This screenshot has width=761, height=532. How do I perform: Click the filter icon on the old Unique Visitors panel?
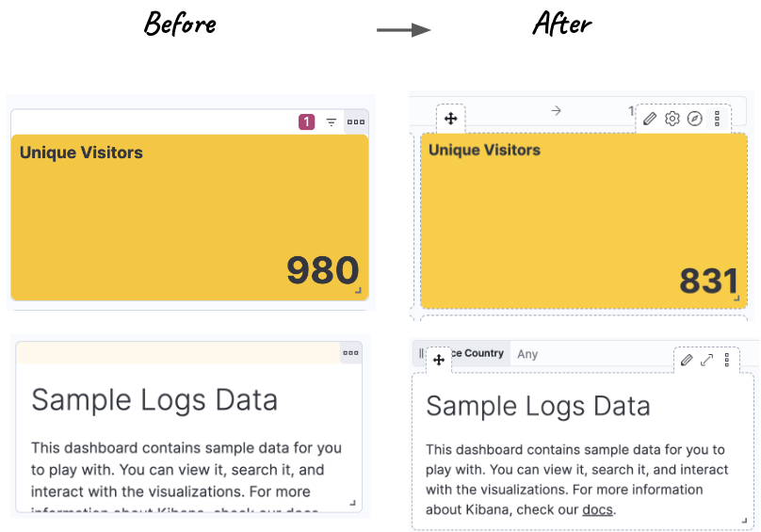tap(332, 121)
